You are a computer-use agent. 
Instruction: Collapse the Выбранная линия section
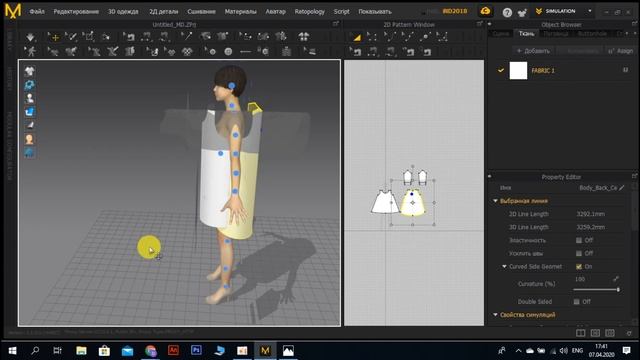495,201
